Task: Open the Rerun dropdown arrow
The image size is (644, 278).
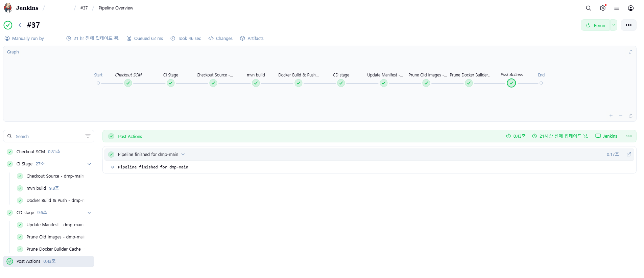Action: click(x=614, y=25)
